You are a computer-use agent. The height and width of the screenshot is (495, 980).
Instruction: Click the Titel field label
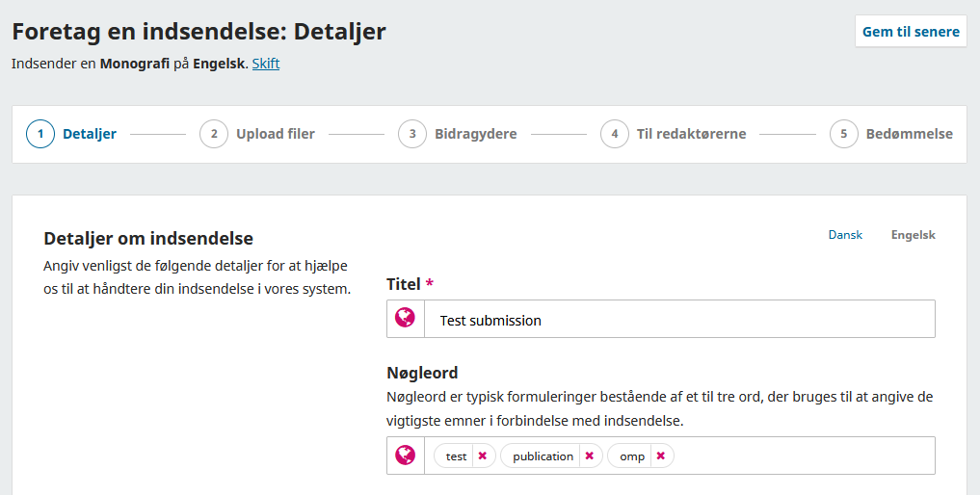click(x=403, y=284)
